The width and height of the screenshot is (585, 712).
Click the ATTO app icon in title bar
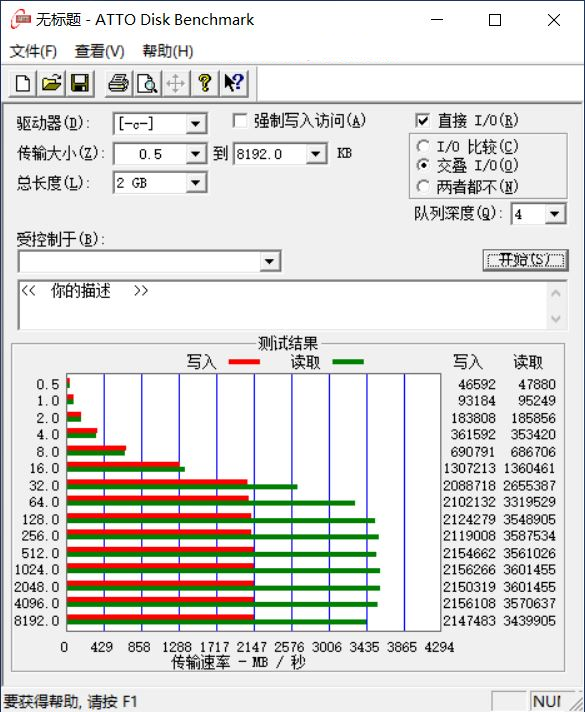(20, 20)
